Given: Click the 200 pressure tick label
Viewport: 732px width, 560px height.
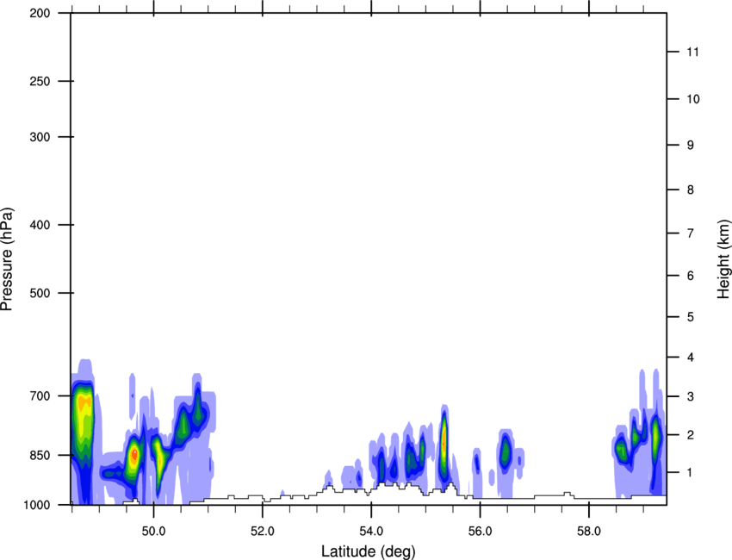Looking at the screenshot, I should [40, 13].
